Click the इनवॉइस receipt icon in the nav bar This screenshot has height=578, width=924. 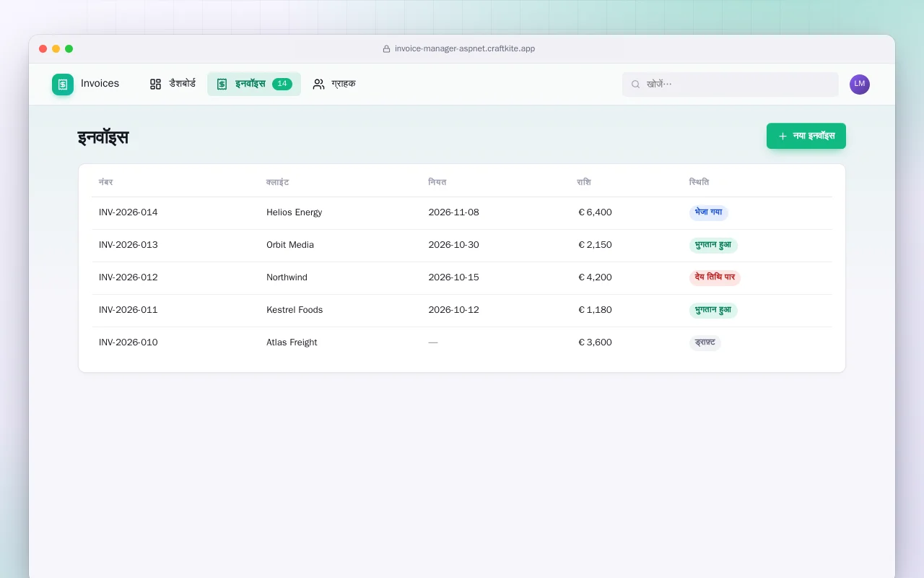click(x=222, y=84)
